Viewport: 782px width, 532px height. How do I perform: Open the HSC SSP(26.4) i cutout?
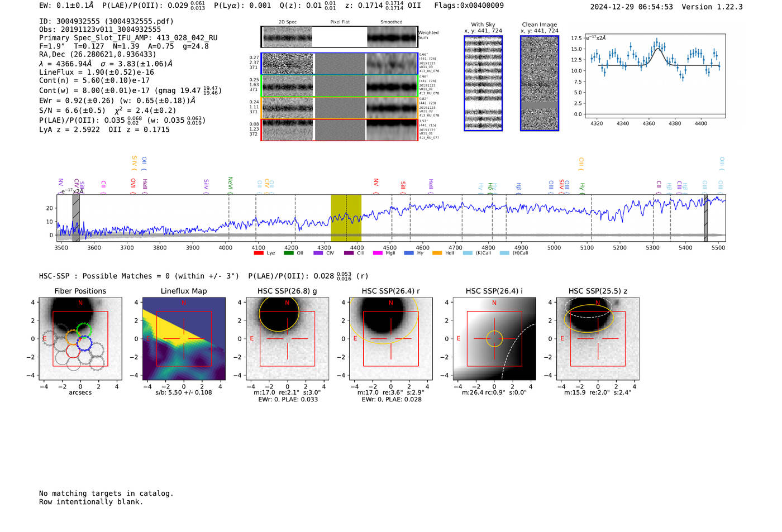(494, 339)
